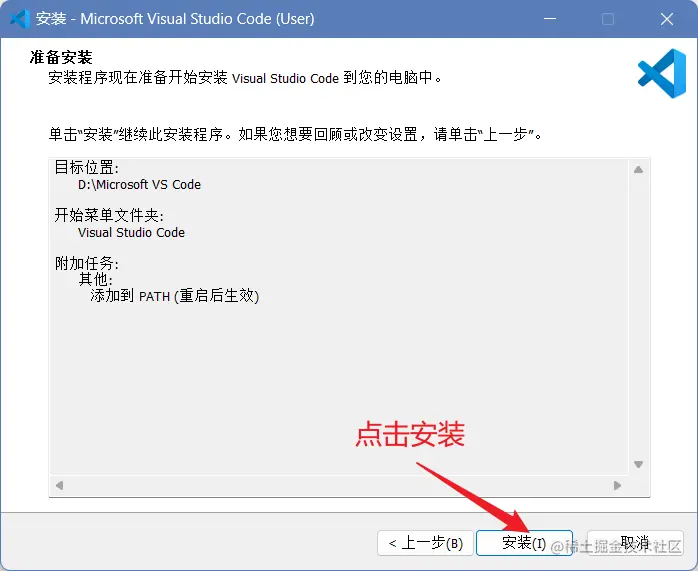698x571 pixels.
Task: Click the '开始菜单文件夹:' label
Action: [109, 216]
